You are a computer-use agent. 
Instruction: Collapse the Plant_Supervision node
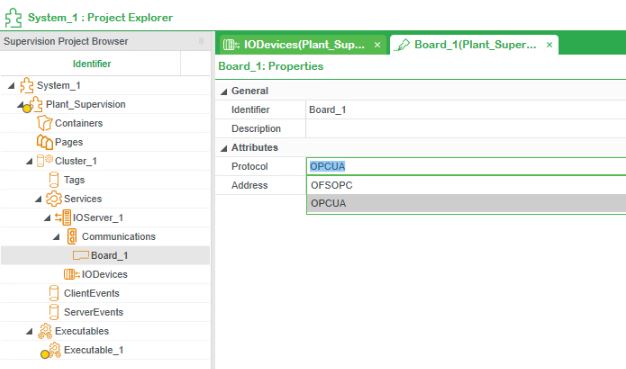(21, 104)
